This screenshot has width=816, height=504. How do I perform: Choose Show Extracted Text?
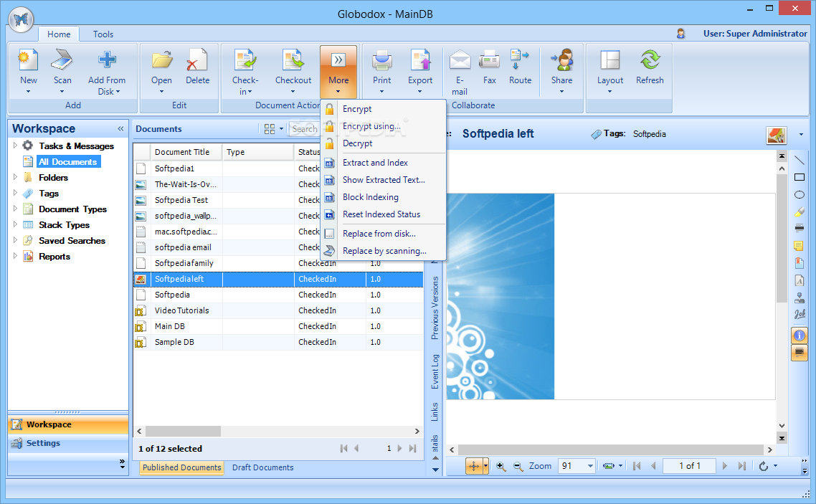pyautogui.click(x=383, y=179)
